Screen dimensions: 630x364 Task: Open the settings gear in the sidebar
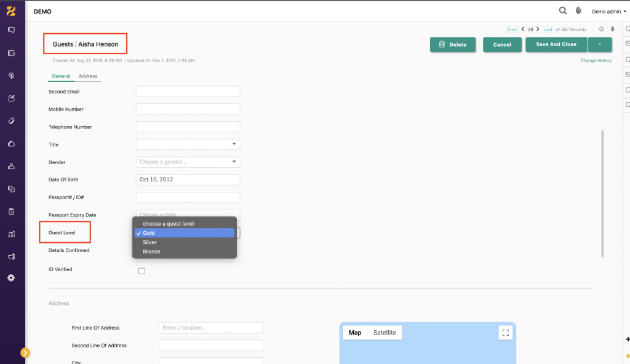click(11, 278)
